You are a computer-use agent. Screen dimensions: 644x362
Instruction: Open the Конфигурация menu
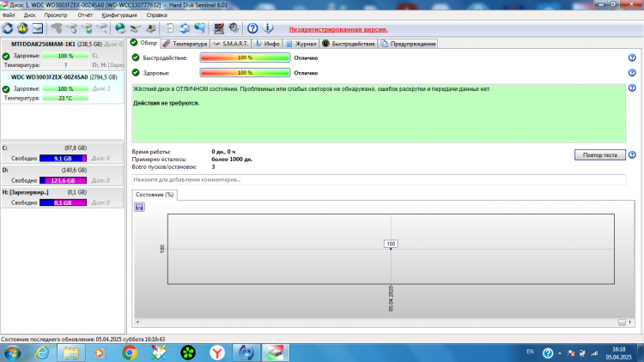point(119,15)
